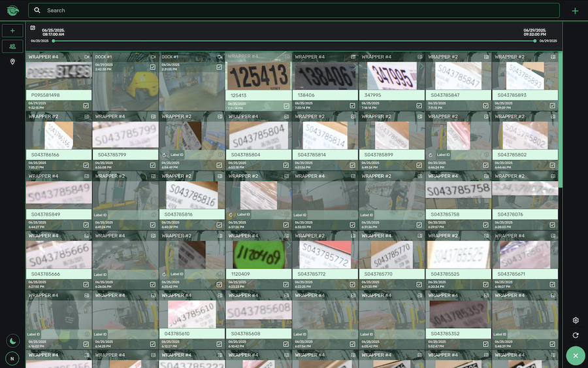This screenshot has height=368, width=588.
Task: Toggle the dark mode moon icon
Action: click(x=13, y=341)
